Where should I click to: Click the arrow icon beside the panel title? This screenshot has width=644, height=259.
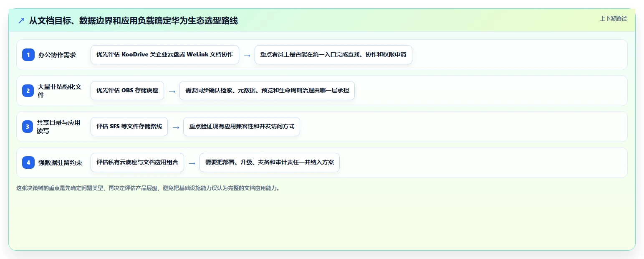tap(21, 20)
